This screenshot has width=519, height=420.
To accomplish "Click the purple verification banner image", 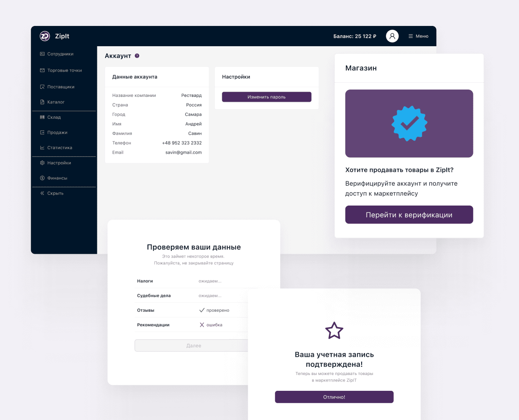I will point(409,123).
